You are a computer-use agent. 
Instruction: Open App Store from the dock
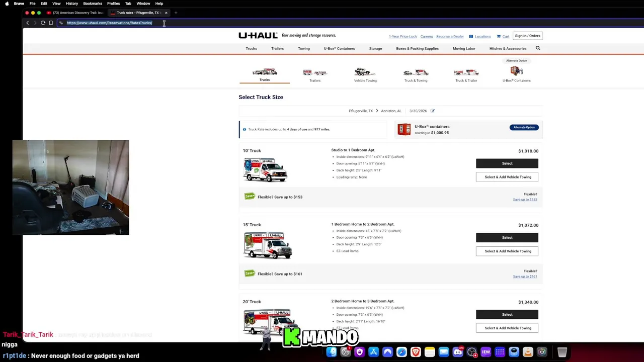pyautogui.click(x=373, y=352)
